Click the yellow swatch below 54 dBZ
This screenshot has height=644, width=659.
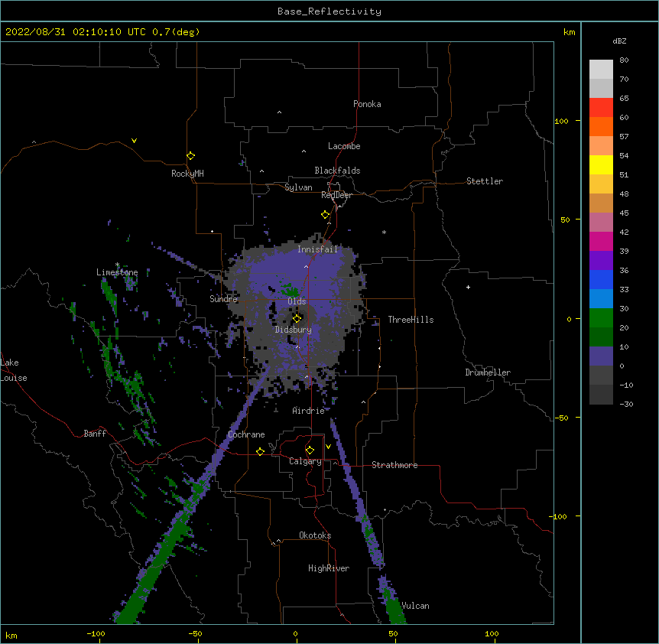coord(601,165)
